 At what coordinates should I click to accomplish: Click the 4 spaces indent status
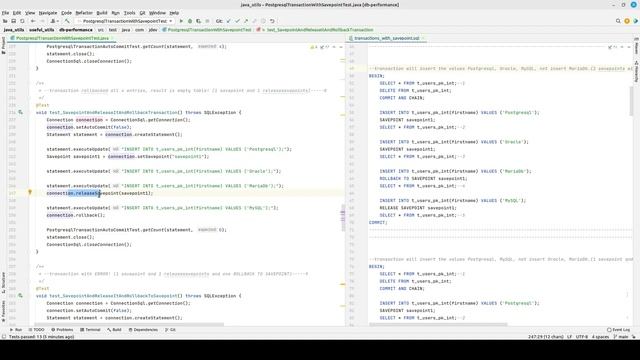click(x=600, y=337)
